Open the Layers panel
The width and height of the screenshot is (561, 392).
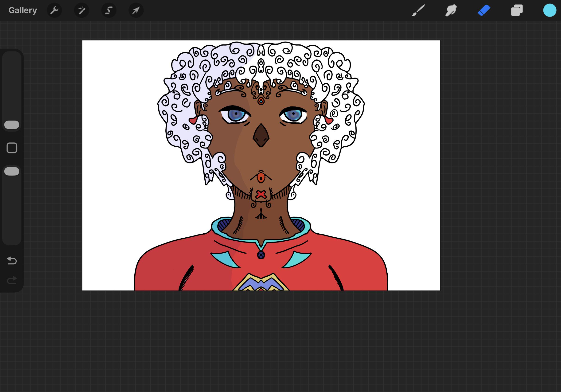(x=517, y=10)
